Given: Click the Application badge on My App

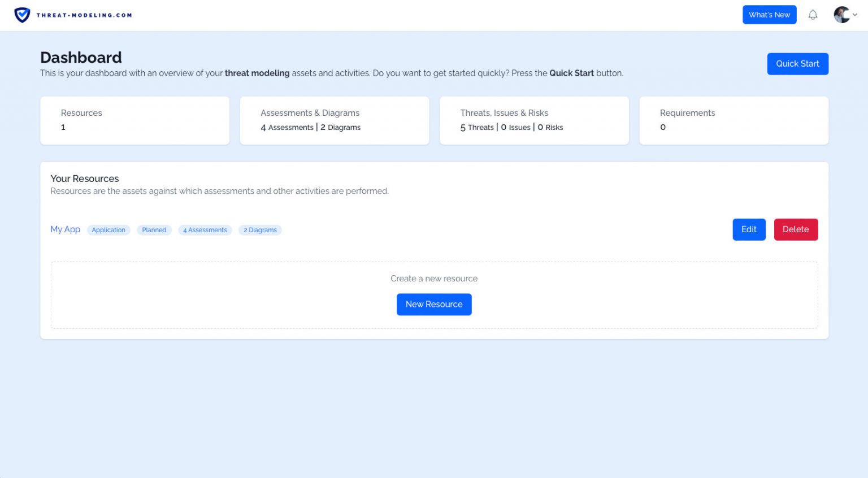Looking at the screenshot, I should [x=108, y=230].
